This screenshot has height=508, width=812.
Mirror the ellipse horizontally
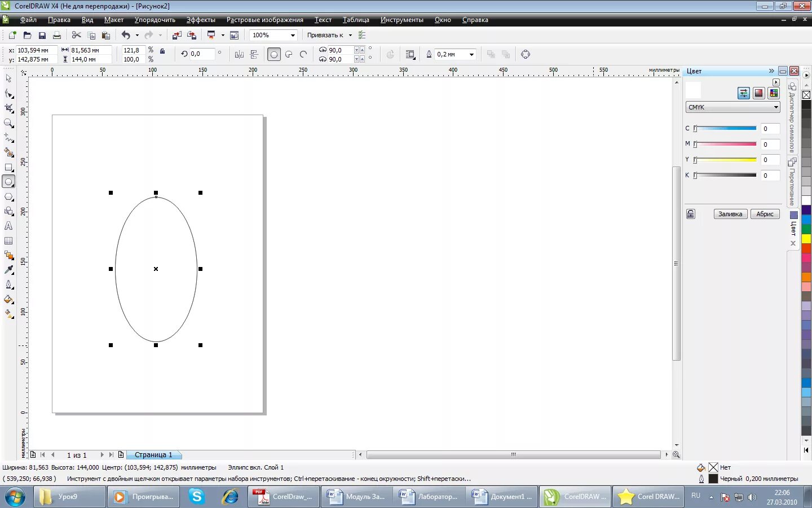tap(239, 54)
